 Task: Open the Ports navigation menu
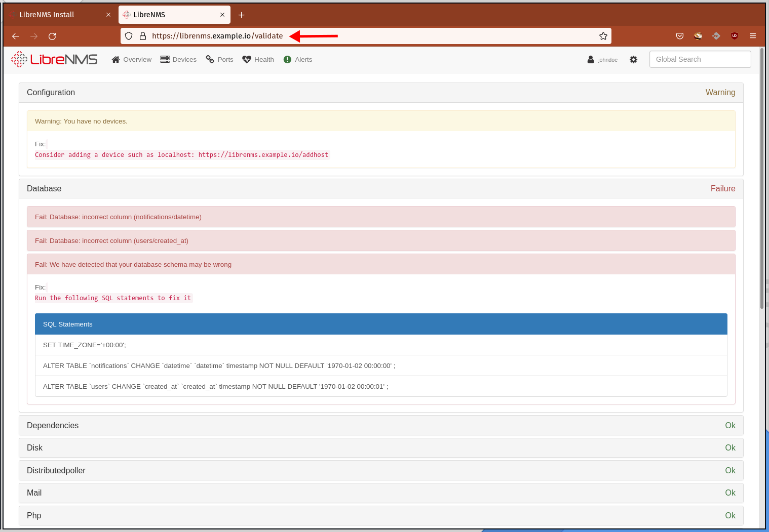click(220, 60)
